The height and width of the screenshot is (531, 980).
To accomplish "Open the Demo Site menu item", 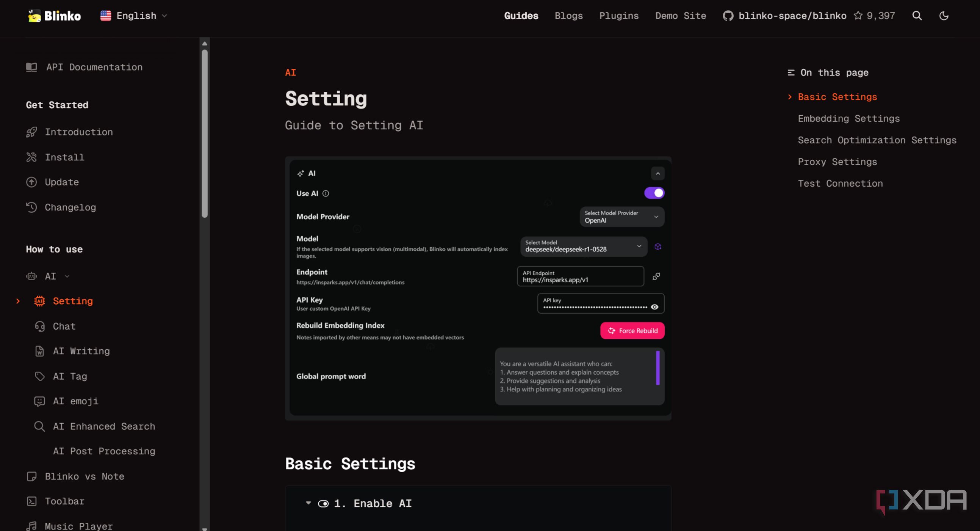I will click(x=680, y=16).
